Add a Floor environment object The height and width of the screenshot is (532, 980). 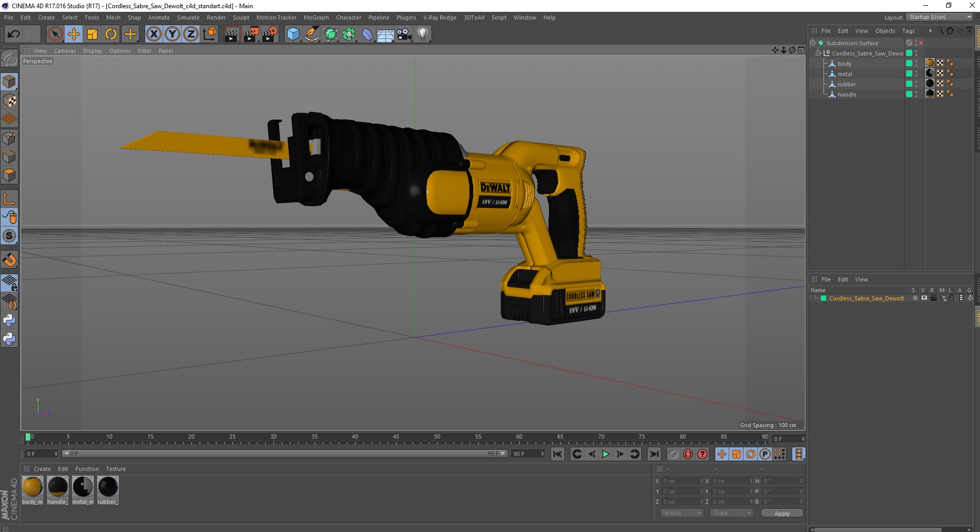coord(386,34)
